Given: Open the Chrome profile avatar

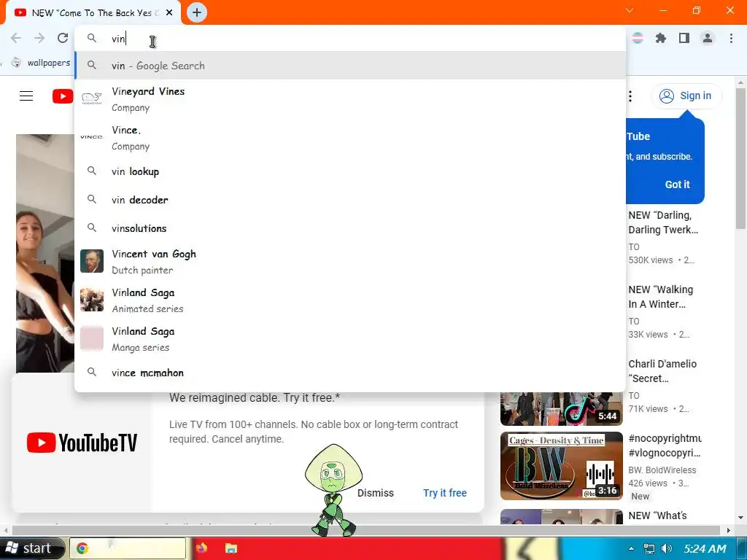Looking at the screenshot, I should coord(708,38).
